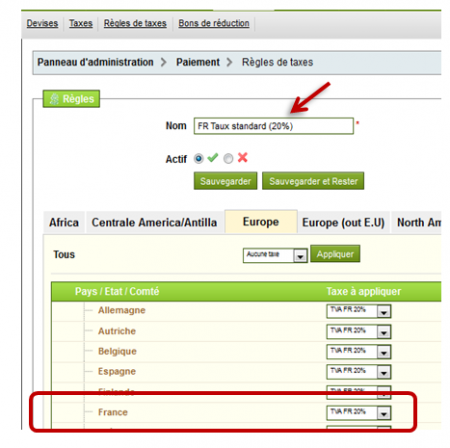Image resolution: width=450 pixels, height=448 pixels.
Task: Click the red X inactive icon
Action: [243, 157]
